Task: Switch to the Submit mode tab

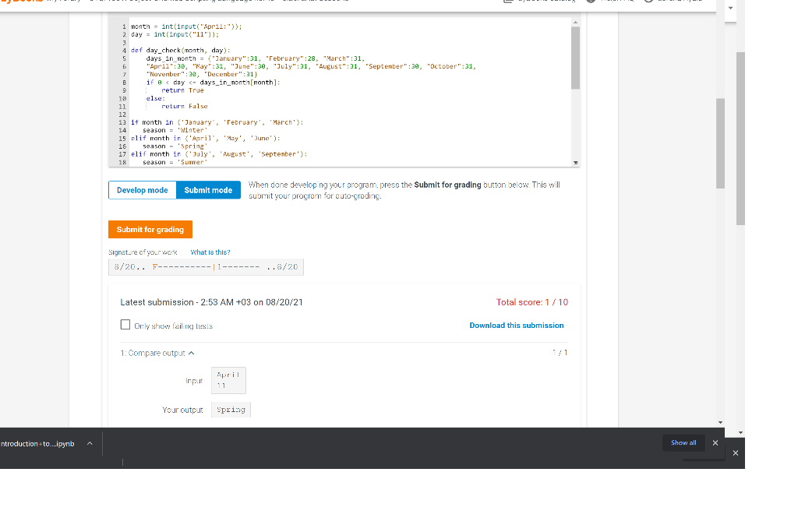Action: click(208, 189)
